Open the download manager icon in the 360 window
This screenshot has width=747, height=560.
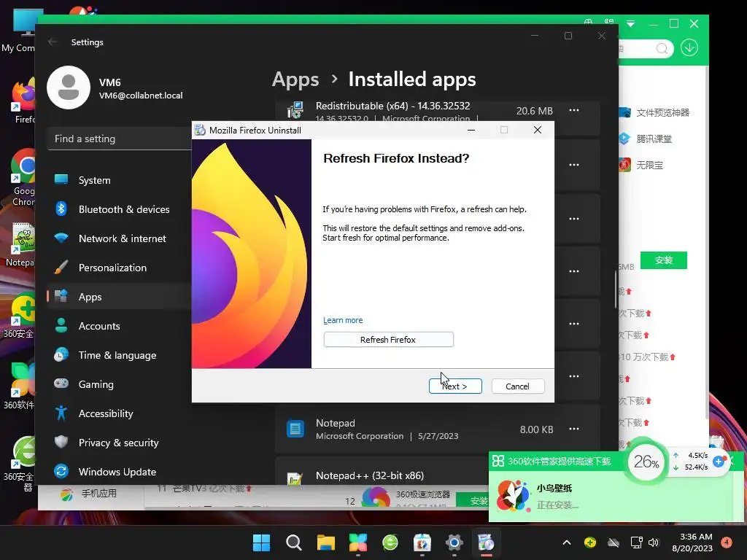(689, 47)
